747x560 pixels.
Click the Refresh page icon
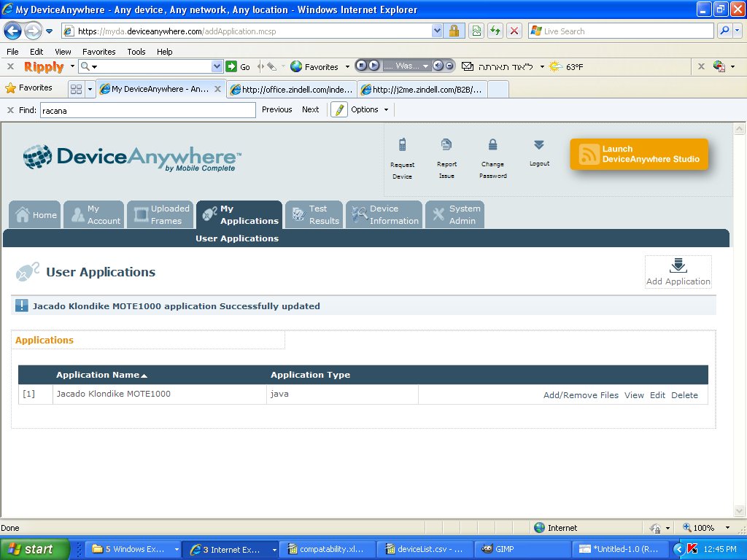pos(495,31)
